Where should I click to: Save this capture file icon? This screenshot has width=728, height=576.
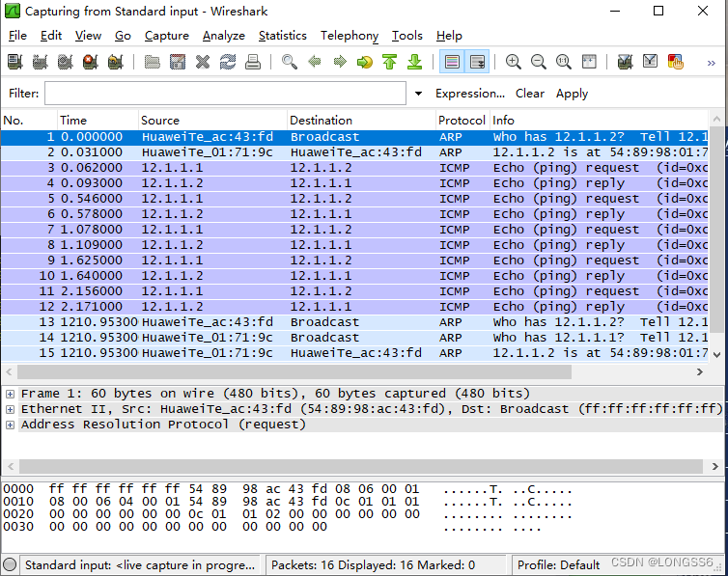[178, 62]
